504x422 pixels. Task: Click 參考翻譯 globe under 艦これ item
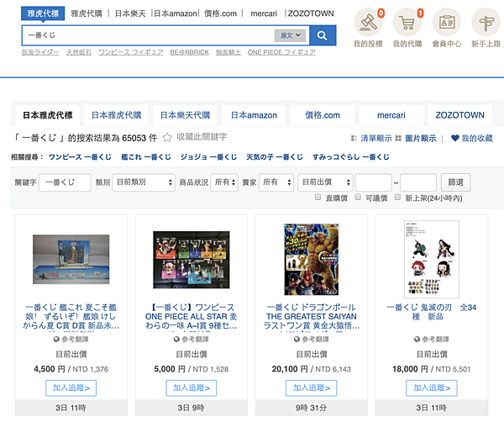coord(56,339)
